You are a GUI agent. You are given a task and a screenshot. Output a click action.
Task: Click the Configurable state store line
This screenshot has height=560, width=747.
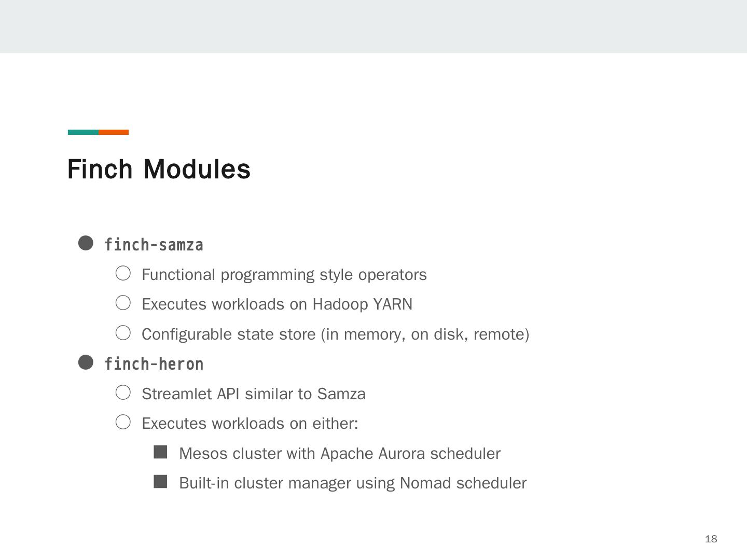[335, 334]
